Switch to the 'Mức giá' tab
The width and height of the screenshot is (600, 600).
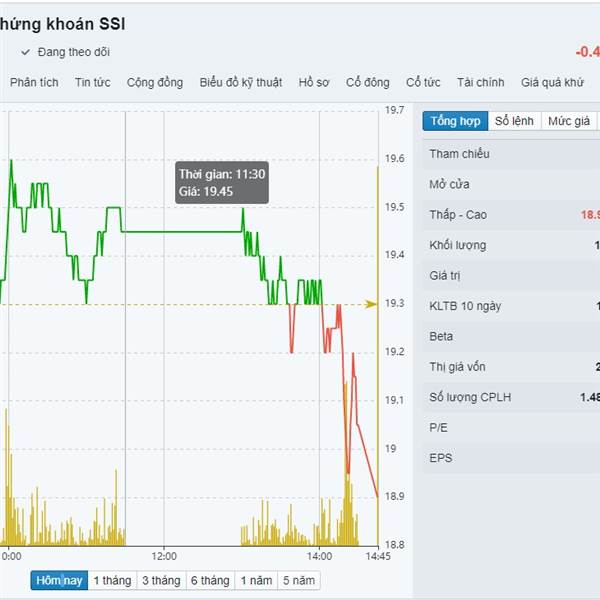[x=569, y=121]
